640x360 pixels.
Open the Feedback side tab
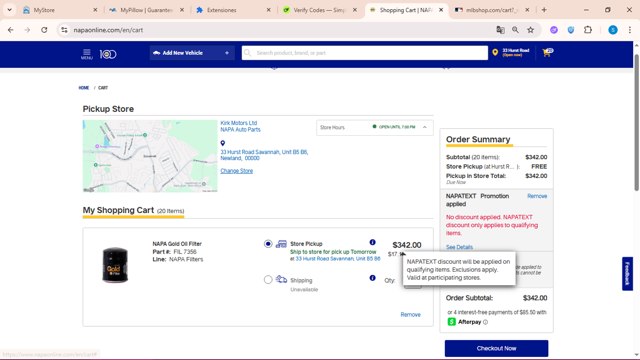[x=627, y=273]
